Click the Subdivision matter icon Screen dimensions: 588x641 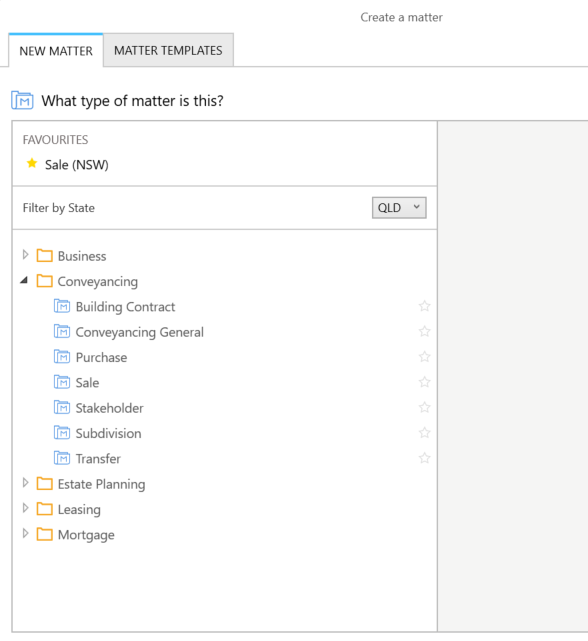(x=62, y=433)
